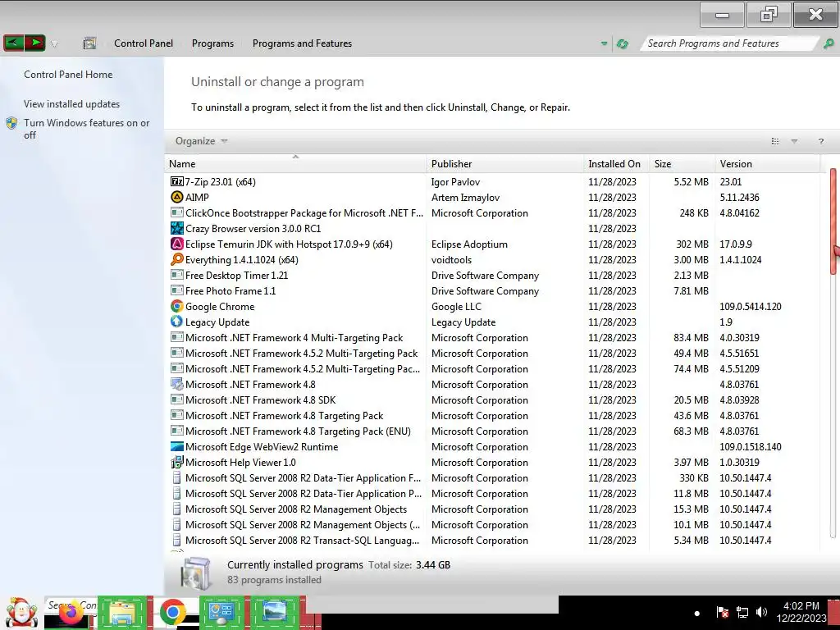Select the Google Chrome list icon
Viewport: 840px width, 630px height.
tap(177, 306)
